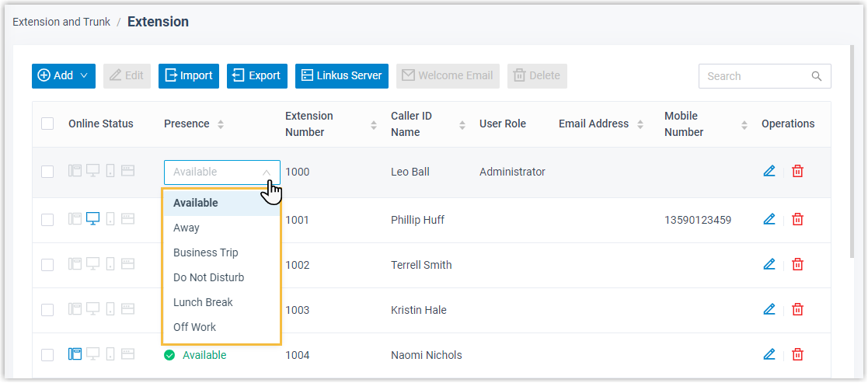Click the disabled Edit toolbar button
Viewport: 868px width, 383px height.
click(x=127, y=76)
